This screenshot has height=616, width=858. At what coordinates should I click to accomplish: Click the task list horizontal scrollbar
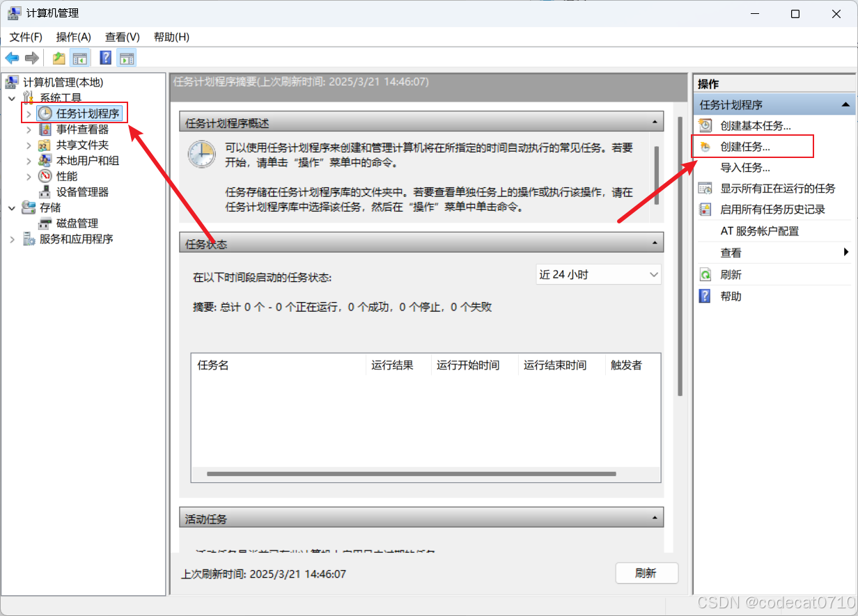click(412, 474)
